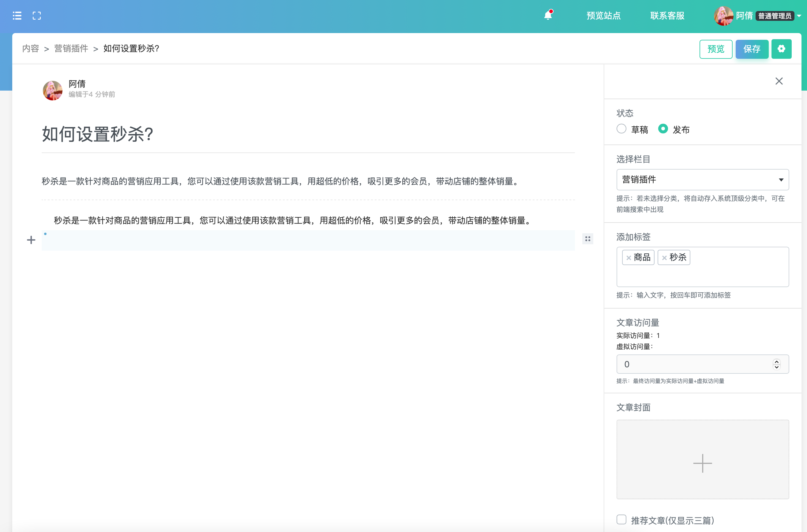Remove the 商品 tag
This screenshot has width=807, height=532.
629,258
